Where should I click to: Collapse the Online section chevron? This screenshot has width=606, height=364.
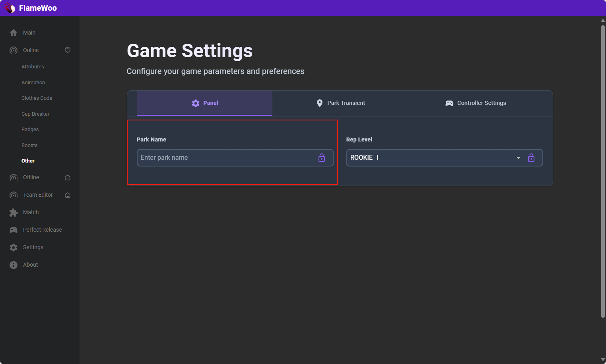point(68,50)
